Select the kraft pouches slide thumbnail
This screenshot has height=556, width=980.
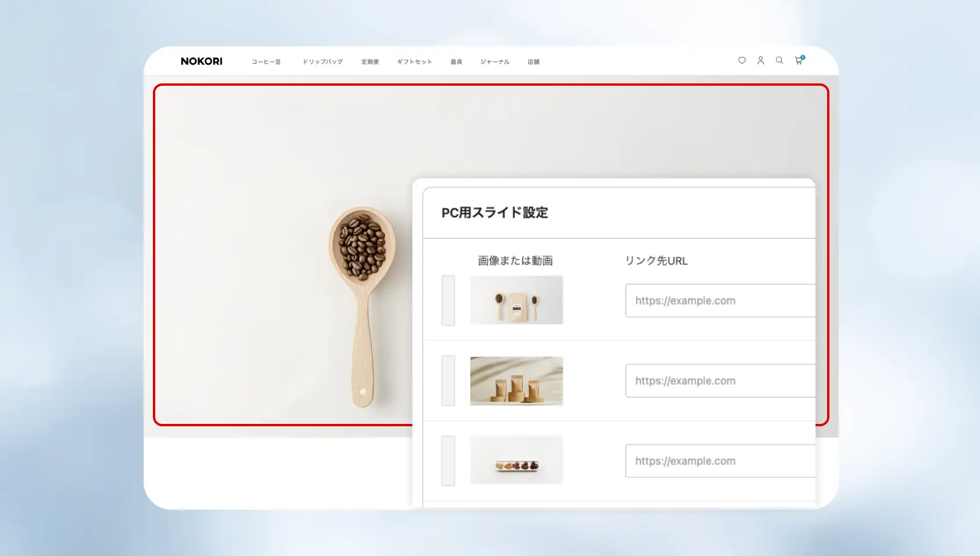point(517,381)
